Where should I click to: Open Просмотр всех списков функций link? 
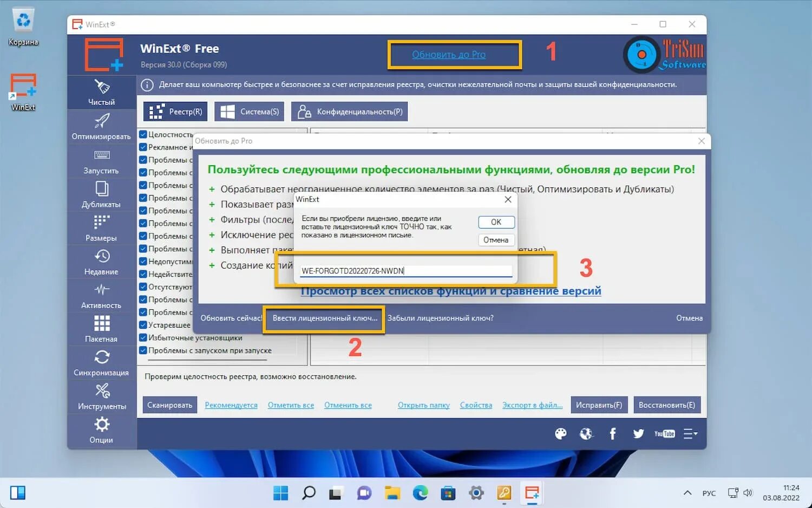tap(451, 291)
